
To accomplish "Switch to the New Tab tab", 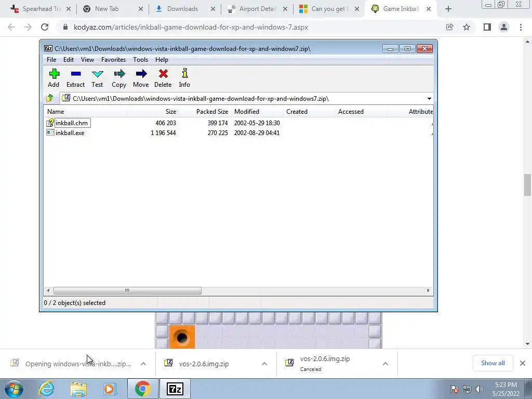I will click(x=113, y=9).
